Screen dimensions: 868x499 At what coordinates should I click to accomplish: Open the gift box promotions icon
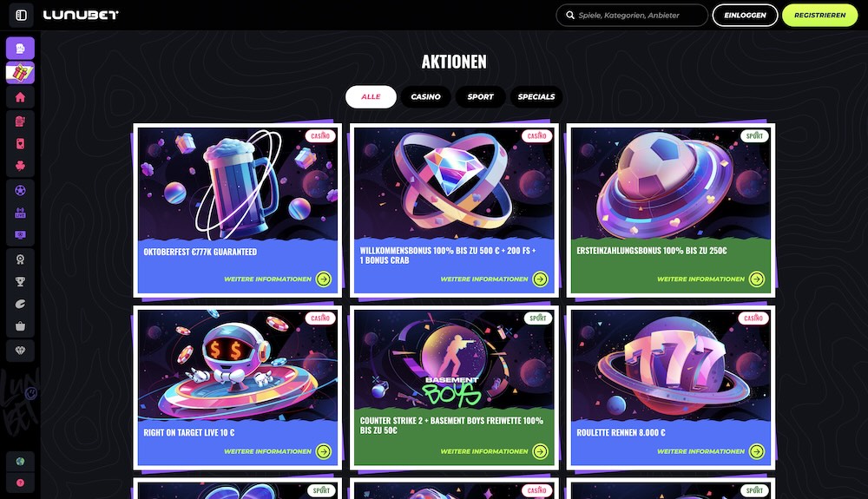pos(21,73)
